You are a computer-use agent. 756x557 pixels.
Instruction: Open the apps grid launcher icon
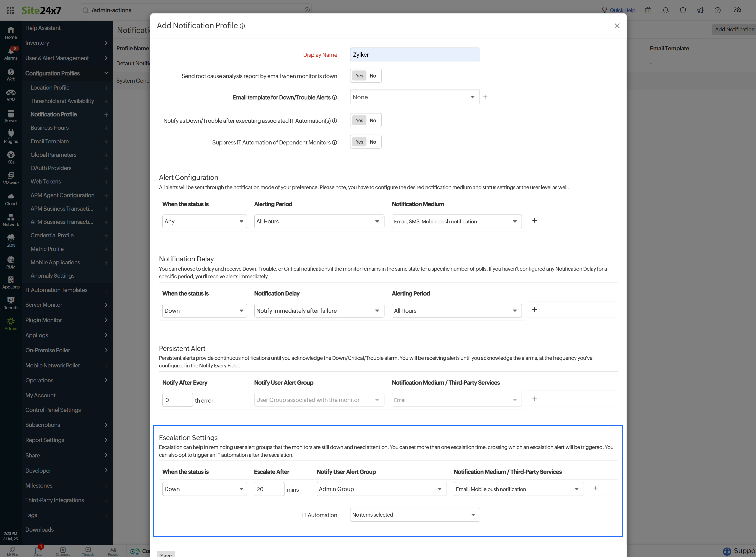pos(10,10)
